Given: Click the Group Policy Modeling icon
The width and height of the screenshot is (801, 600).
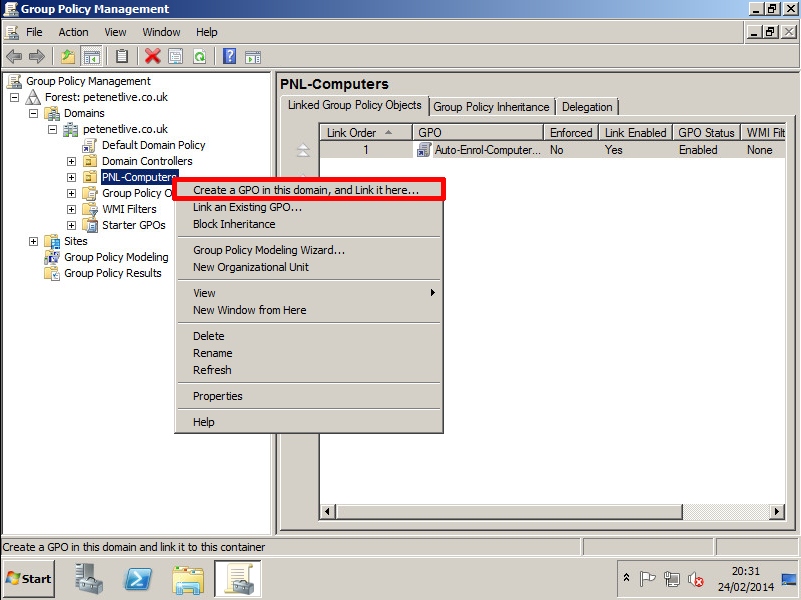Looking at the screenshot, I should click(52, 257).
